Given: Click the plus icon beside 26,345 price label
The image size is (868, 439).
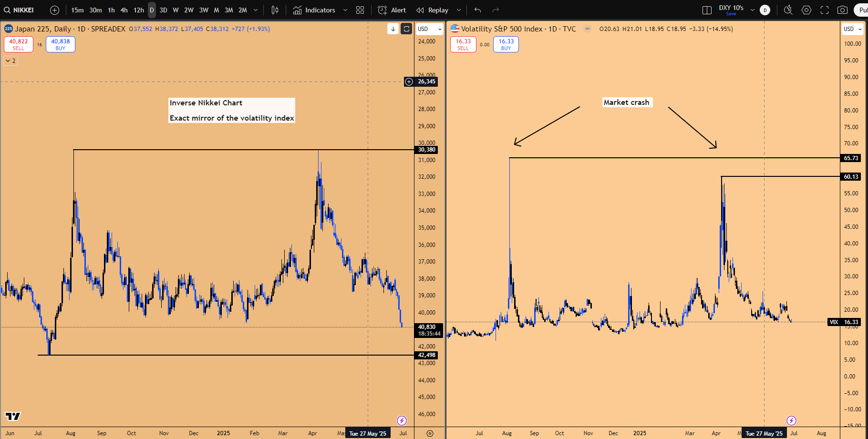Looking at the screenshot, I should [409, 82].
